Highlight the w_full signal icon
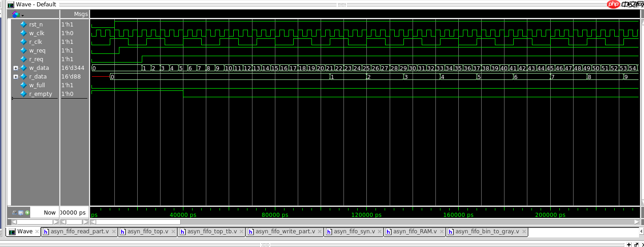644x247 pixels. click(23, 85)
